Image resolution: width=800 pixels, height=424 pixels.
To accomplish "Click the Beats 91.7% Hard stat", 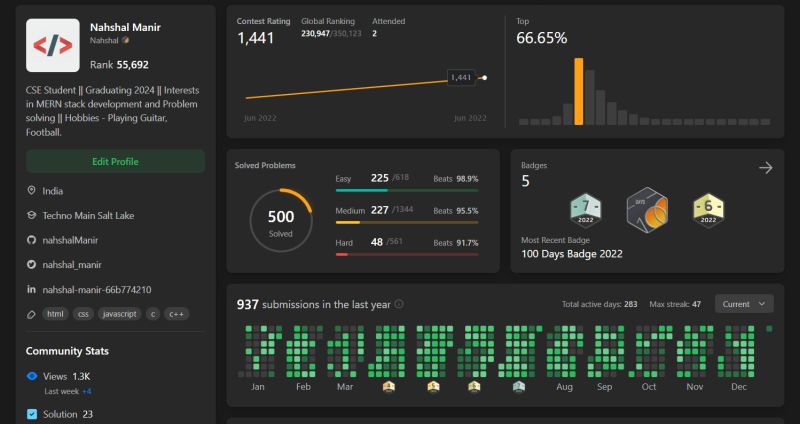I will pyautogui.click(x=456, y=243).
